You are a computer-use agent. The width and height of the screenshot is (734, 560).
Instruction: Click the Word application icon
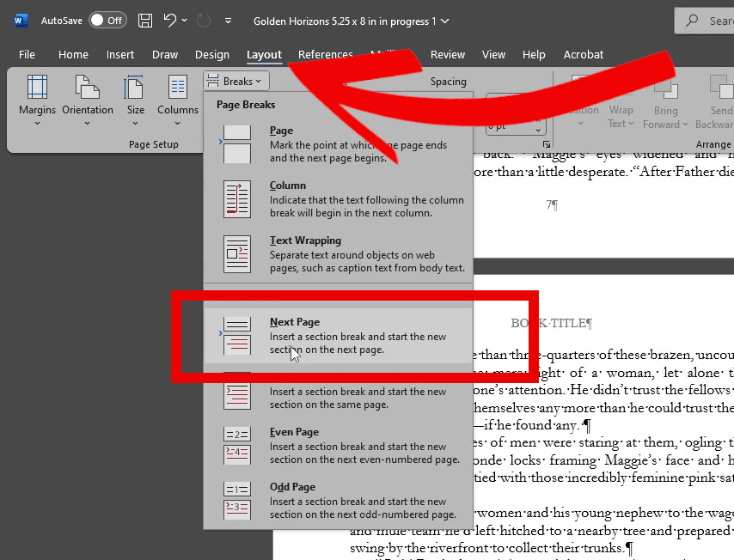click(x=20, y=21)
